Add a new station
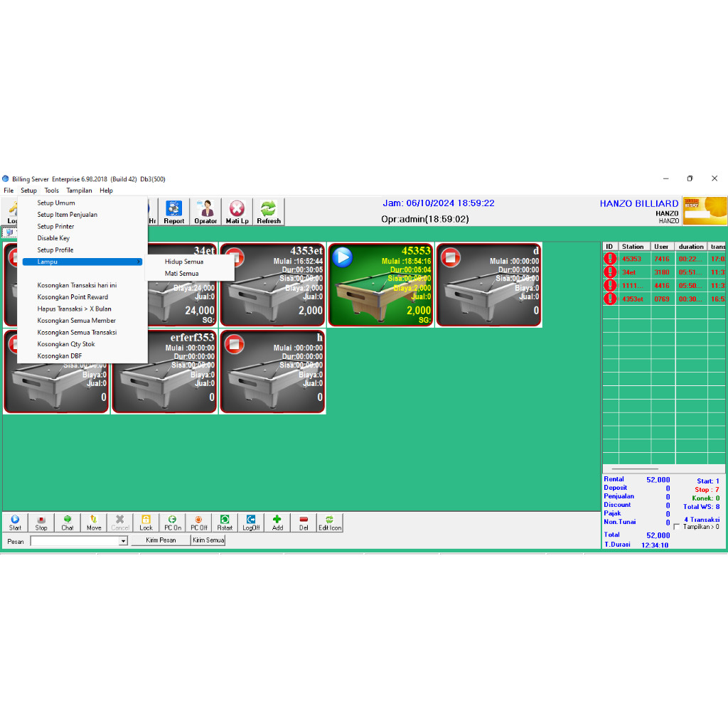The width and height of the screenshot is (728, 728). tap(277, 523)
